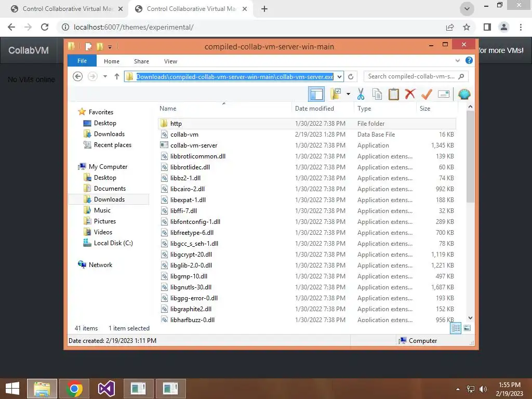The width and height of the screenshot is (532, 399).
Task: Go back in File Explorer
Action: pos(78,76)
